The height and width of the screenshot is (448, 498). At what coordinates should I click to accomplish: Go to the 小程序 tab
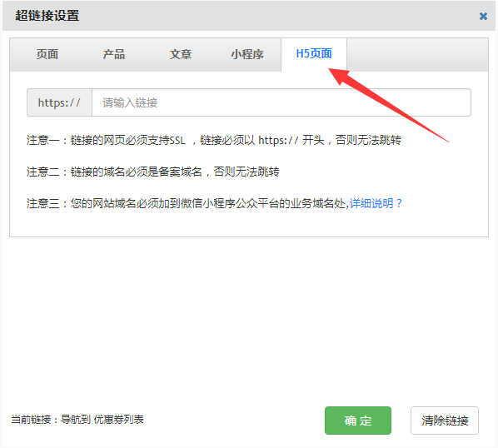(247, 54)
